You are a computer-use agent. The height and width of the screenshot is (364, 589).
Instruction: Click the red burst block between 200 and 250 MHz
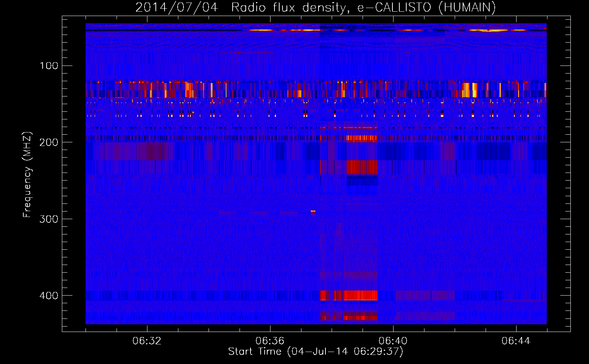coord(362,167)
